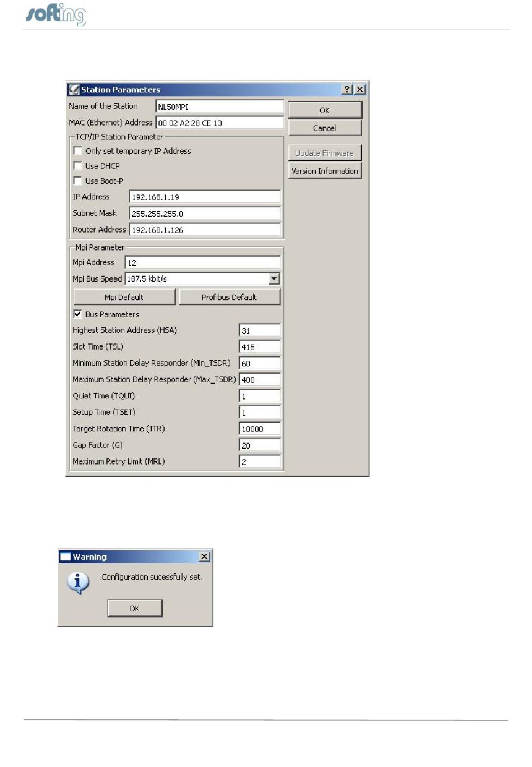This screenshot has width=532, height=767.
Task: Click 'Configuration sucessfully set.' message text
Action: tap(152, 577)
